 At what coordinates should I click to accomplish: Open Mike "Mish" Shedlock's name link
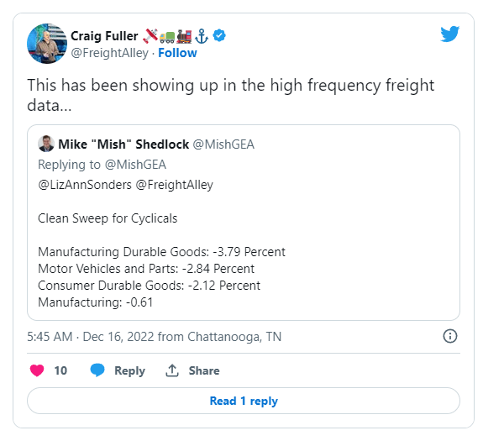click(123, 144)
